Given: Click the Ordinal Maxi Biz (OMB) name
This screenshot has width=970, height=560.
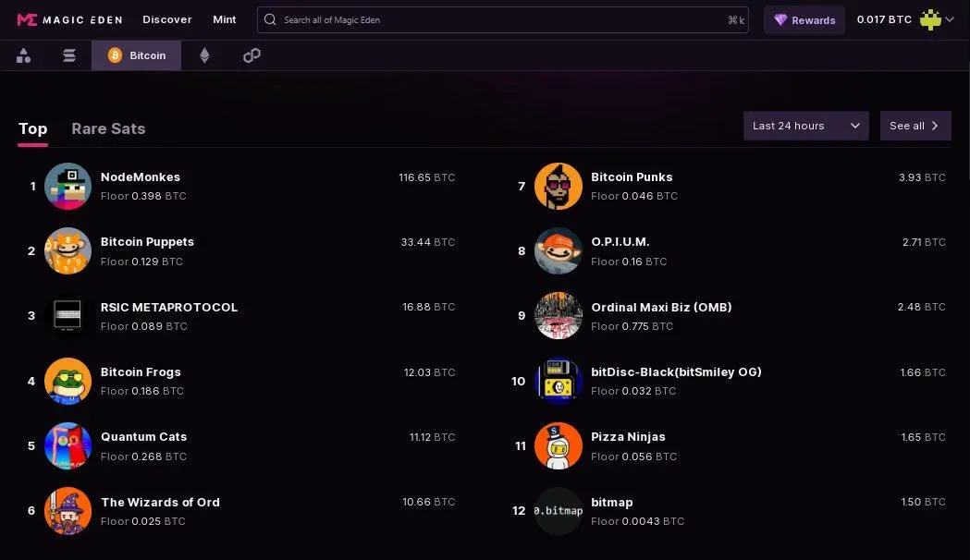Looking at the screenshot, I should tap(661, 307).
